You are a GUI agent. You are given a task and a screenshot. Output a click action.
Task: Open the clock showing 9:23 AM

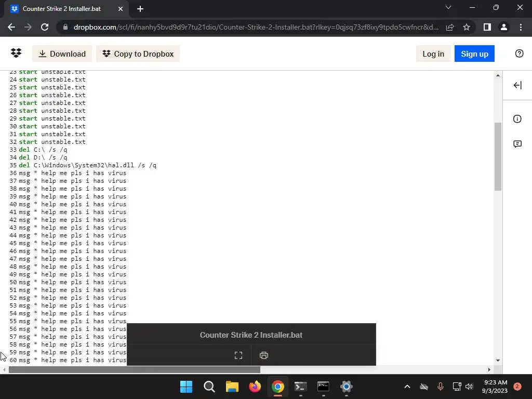495,387
